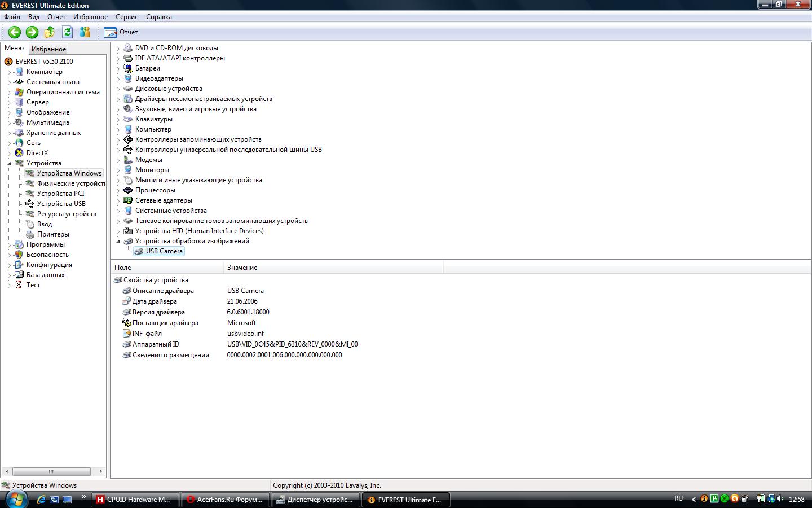Click the sidebar scrollbar right arrow
This screenshot has height=508, width=812.
pyautogui.click(x=100, y=471)
